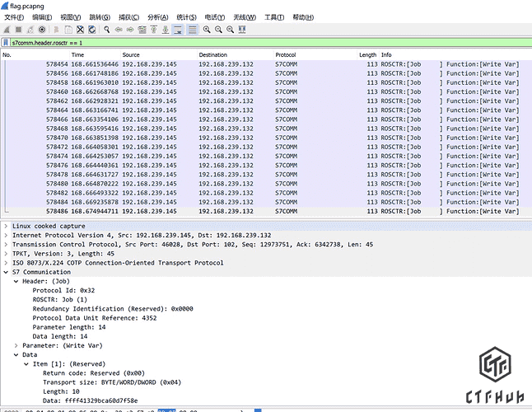Expand the Transmission Control Protocol section
This screenshot has width=532, height=412.
pyautogui.click(x=7, y=245)
